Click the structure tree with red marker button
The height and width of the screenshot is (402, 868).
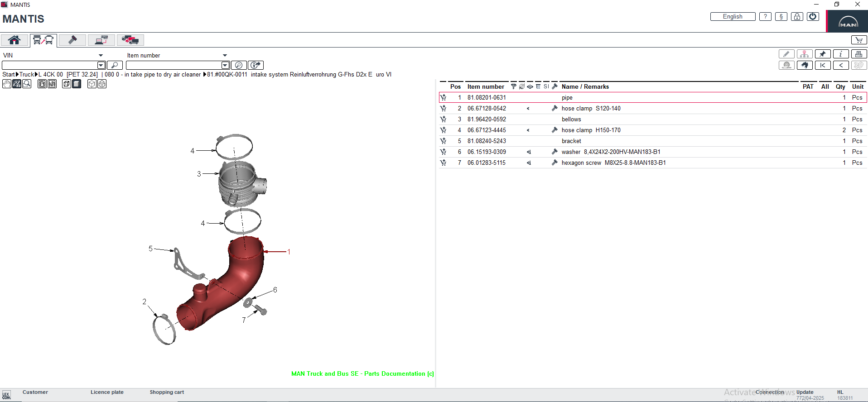[x=805, y=54]
